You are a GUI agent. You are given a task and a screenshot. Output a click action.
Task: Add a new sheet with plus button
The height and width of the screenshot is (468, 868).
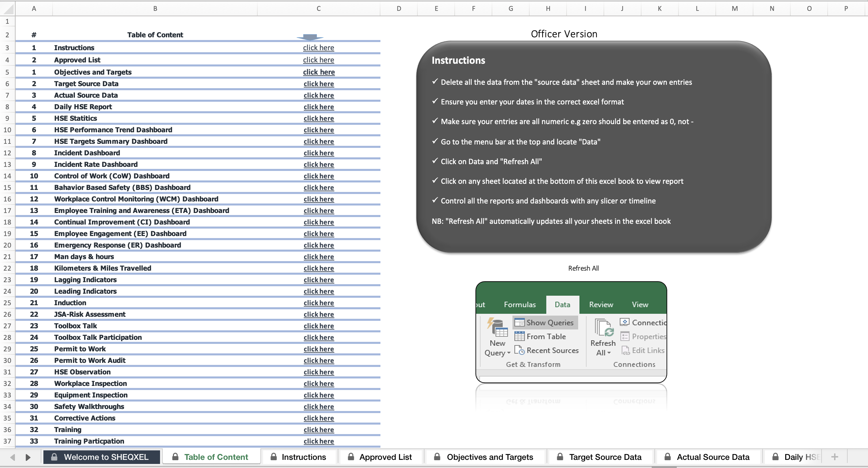835,457
